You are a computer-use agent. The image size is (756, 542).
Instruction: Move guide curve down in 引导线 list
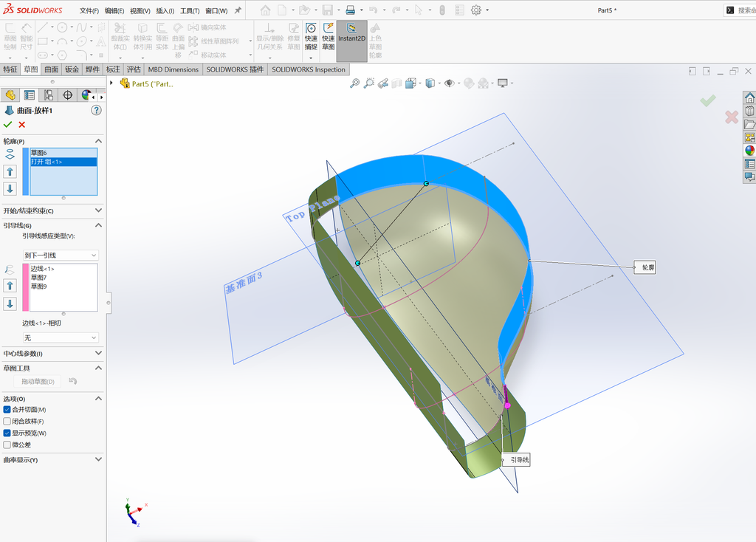10,303
